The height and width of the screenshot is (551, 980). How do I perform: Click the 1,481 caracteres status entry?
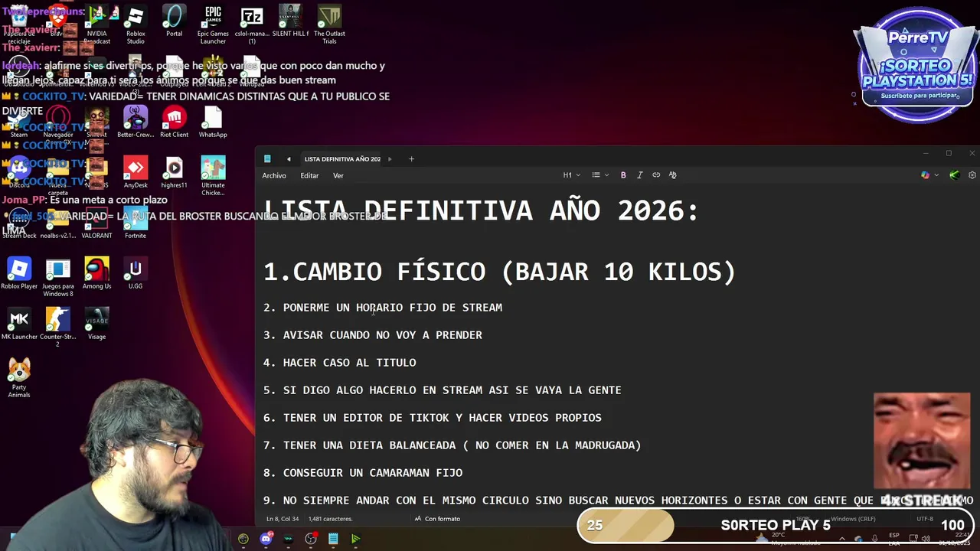pos(331,519)
